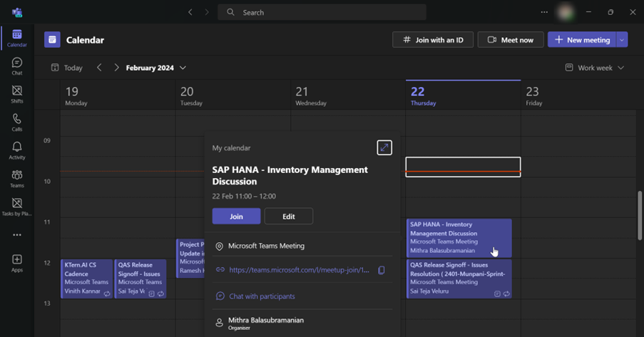Click Mithra Balasubramanian organiser name

click(x=266, y=320)
